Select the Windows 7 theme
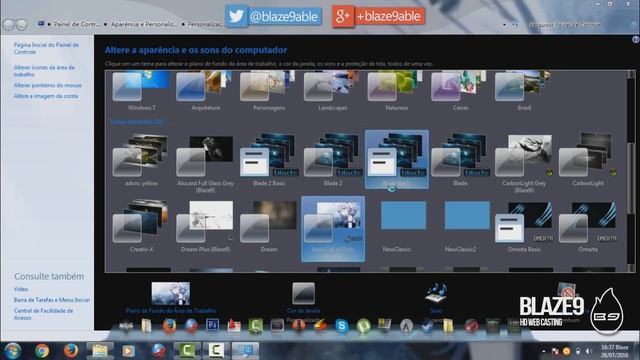Viewport: 640px width, 360px height. [142, 91]
